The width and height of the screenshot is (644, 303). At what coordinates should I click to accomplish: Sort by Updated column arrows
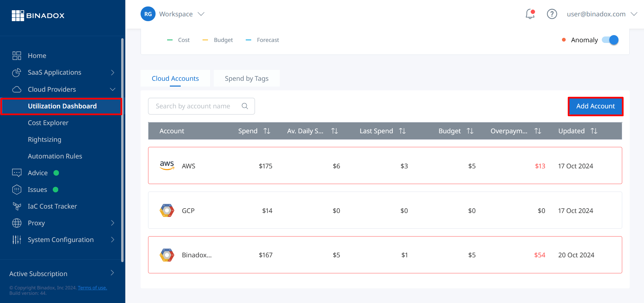[x=594, y=131]
